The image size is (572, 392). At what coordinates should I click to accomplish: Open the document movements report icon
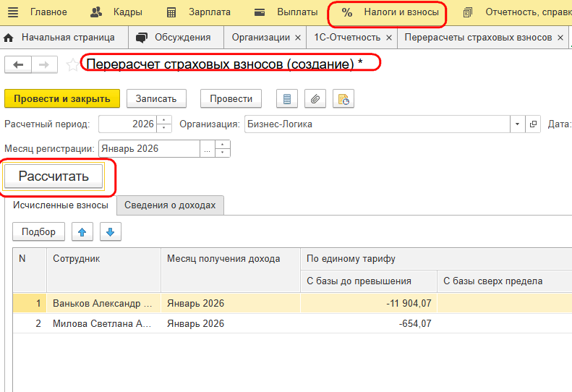287,98
